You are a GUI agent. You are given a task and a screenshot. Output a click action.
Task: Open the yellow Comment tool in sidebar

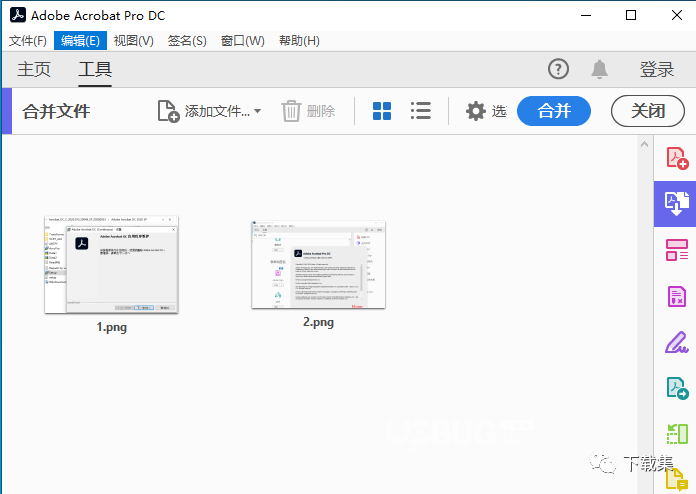[676, 479]
